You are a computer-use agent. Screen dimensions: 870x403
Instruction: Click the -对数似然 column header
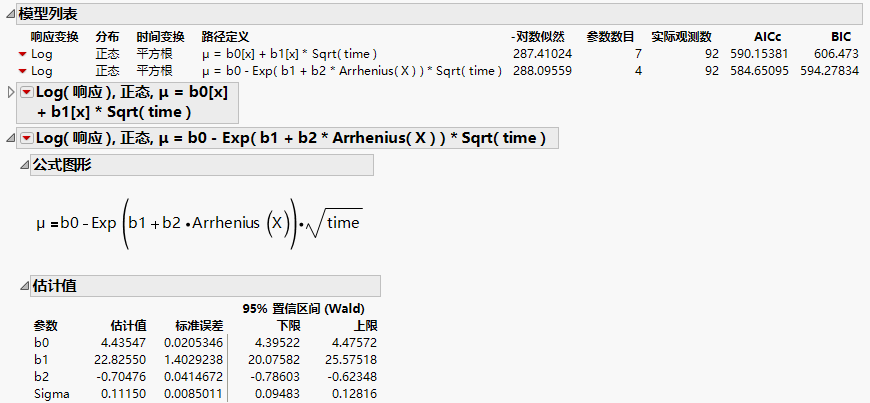point(540,36)
